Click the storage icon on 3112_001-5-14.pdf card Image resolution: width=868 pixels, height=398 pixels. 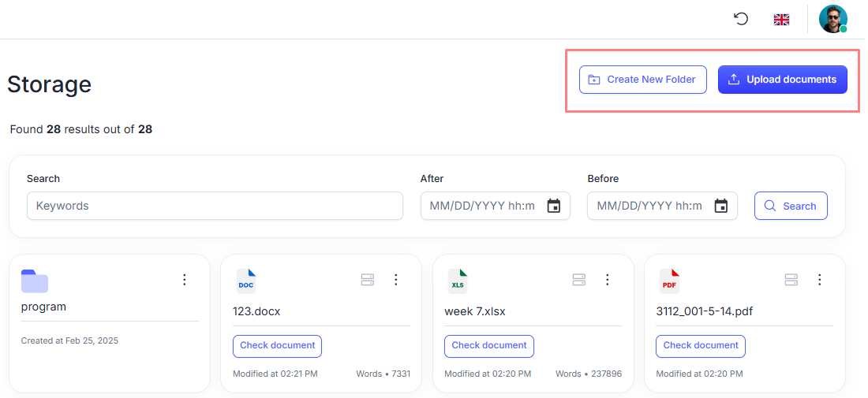791,280
